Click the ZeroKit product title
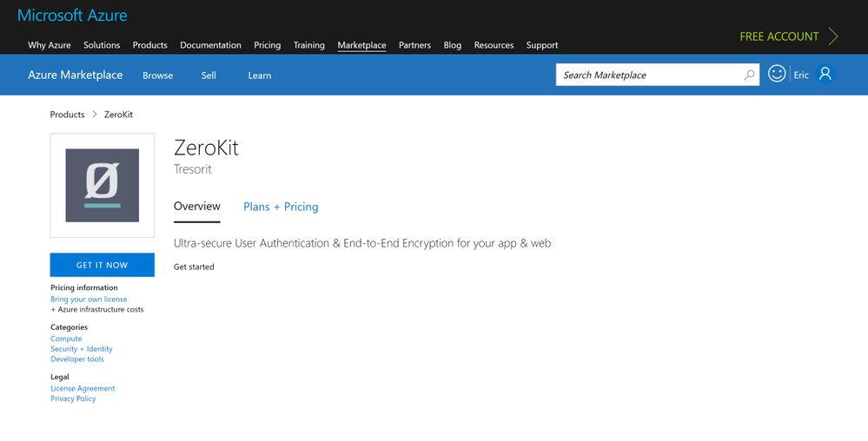The width and height of the screenshot is (868, 441). [207, 148]
